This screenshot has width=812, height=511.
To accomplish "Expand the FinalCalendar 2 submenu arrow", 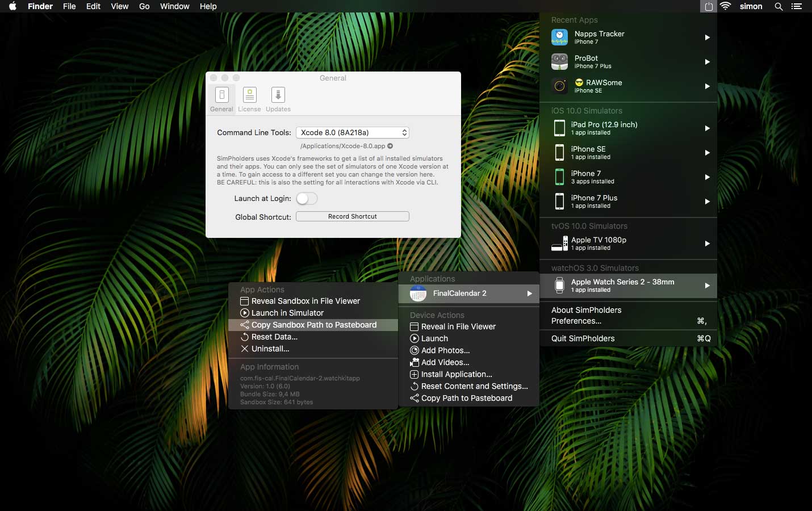I will tap(529, 294).
